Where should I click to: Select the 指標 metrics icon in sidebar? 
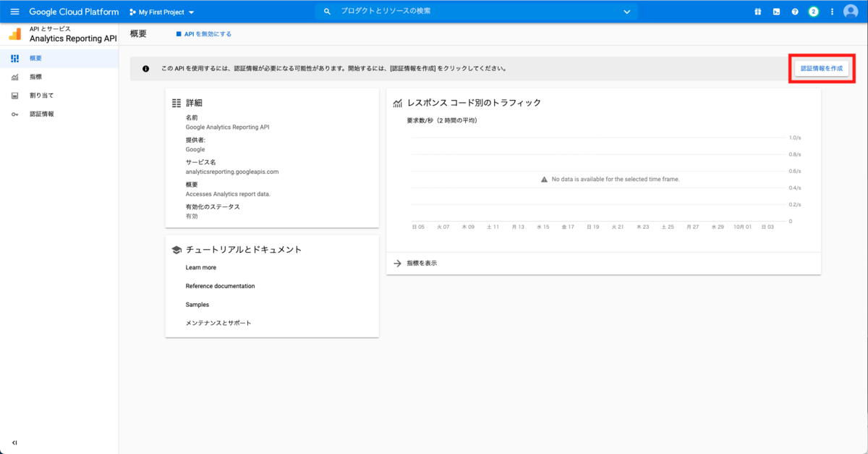pos(15,77)
